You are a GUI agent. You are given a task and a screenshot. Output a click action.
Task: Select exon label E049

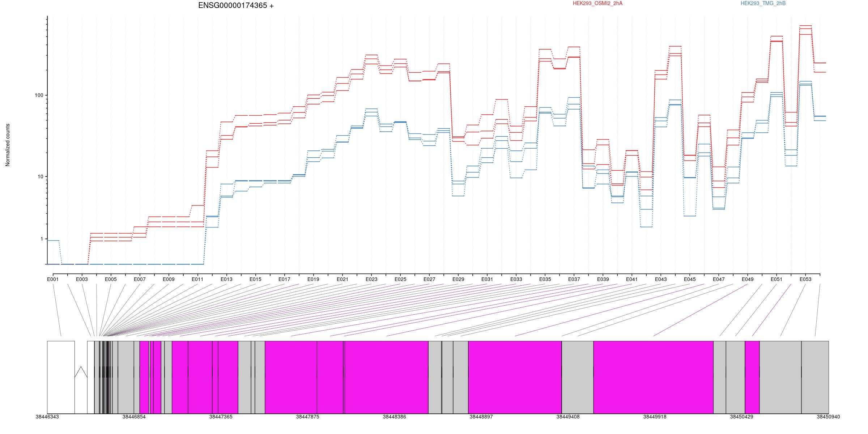[x=748, y=280]
